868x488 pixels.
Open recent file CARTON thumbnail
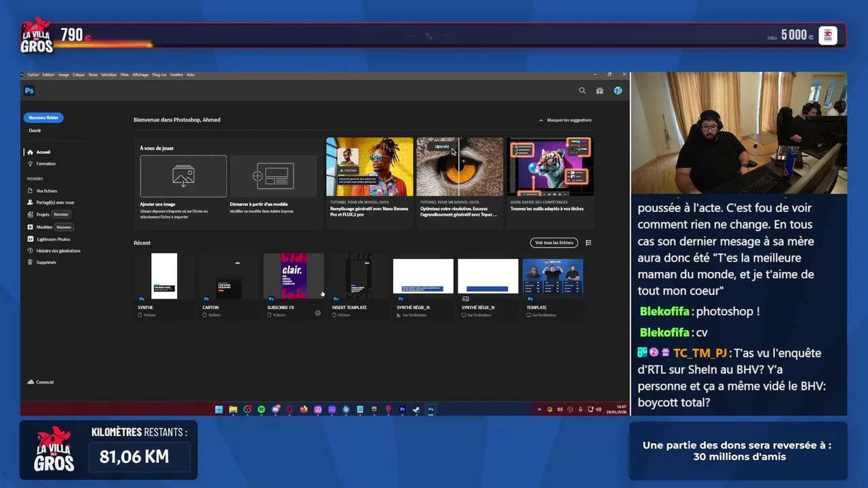[x=229, y=277]
